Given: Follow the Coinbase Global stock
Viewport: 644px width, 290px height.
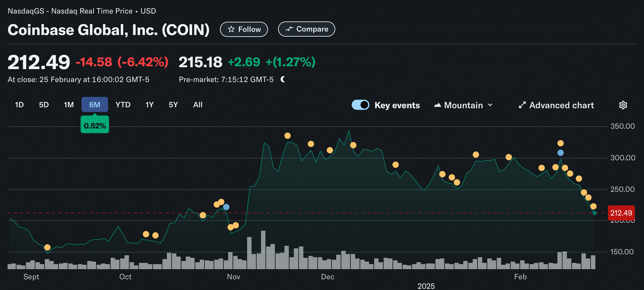Looking at the screenshot, I should pos(244,29).
